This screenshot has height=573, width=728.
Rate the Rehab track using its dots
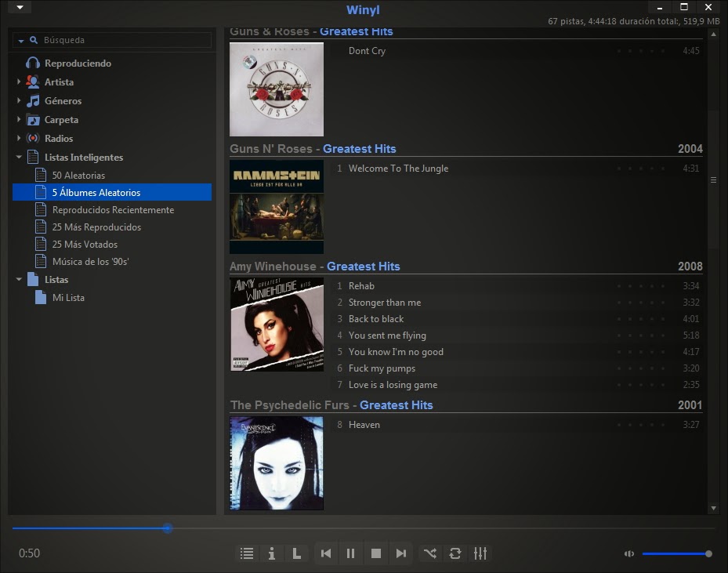click(641, 286)
